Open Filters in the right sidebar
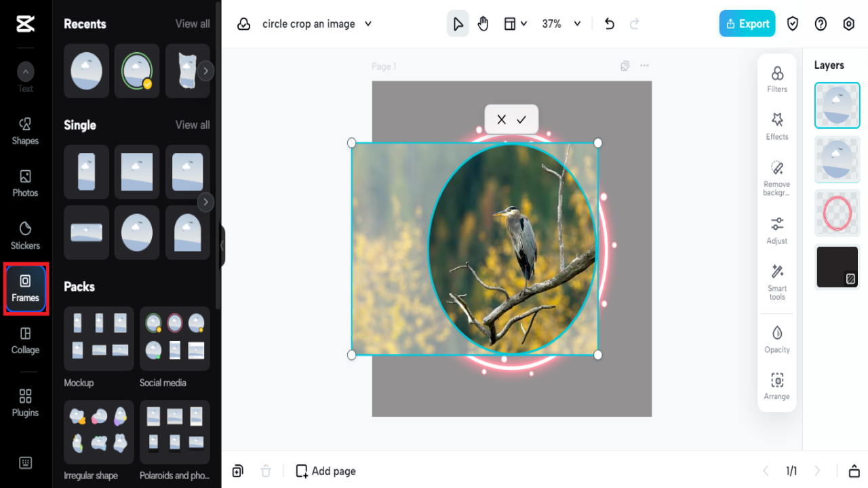The width and height of the screenshot is (868, 488). click(776, 77)
